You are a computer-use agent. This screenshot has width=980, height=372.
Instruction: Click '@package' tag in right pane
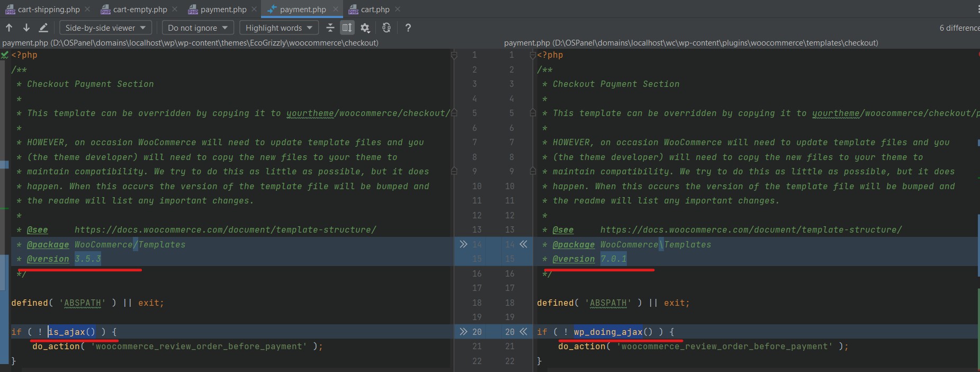tap(574, 244)
